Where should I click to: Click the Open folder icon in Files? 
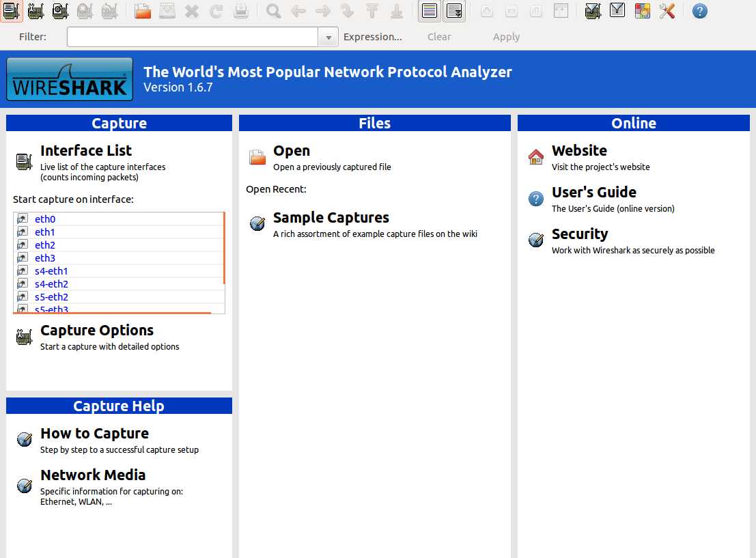point(257,157)
